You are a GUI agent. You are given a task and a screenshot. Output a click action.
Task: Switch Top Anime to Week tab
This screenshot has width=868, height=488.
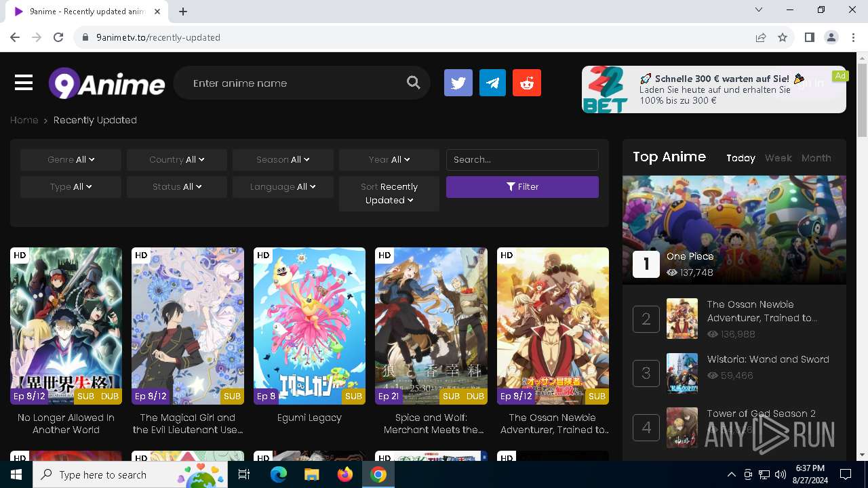(778, 158)
